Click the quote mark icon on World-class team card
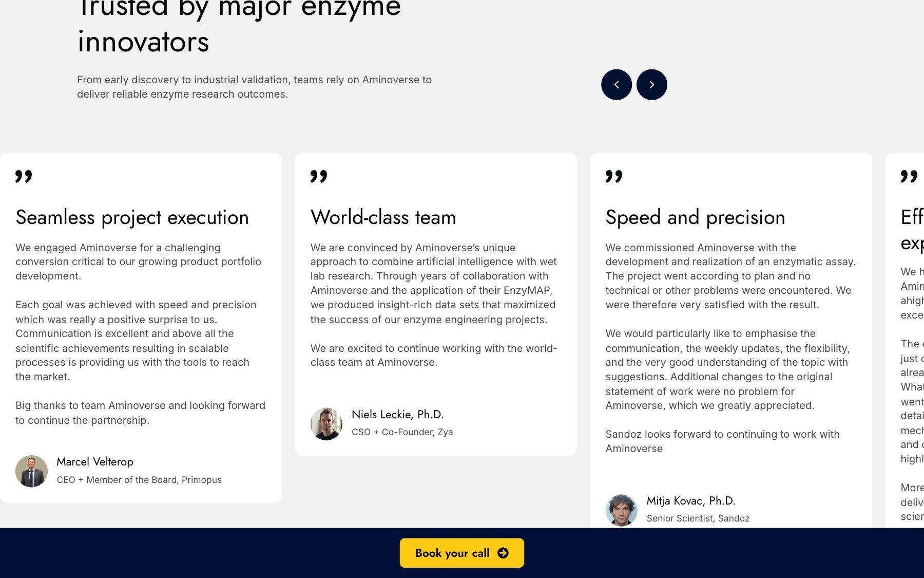Screen dimensions: 924x578 click(x=319, y=176)
